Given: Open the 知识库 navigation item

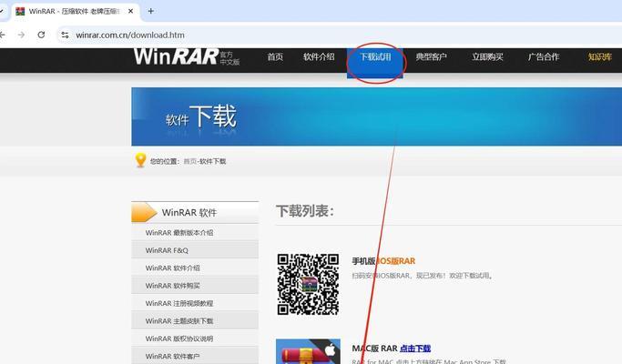Looking at the screenshot, I should (600, 56).
